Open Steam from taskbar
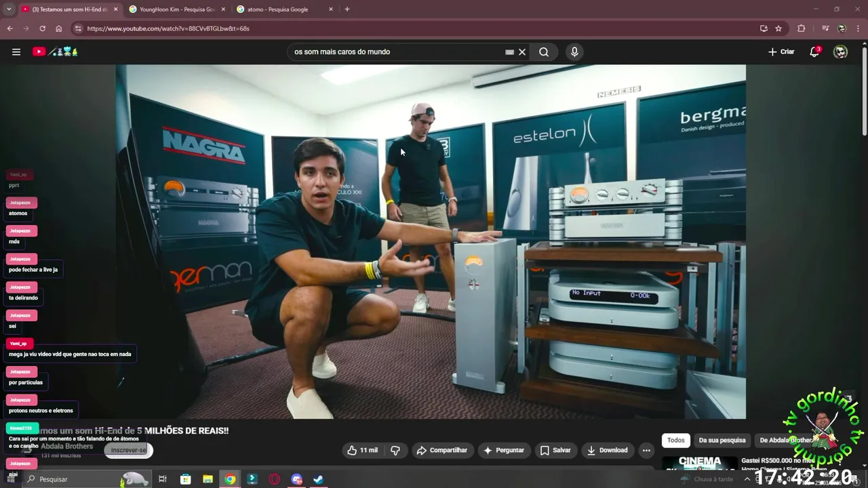The image size is (868, 488). point(318,479)
